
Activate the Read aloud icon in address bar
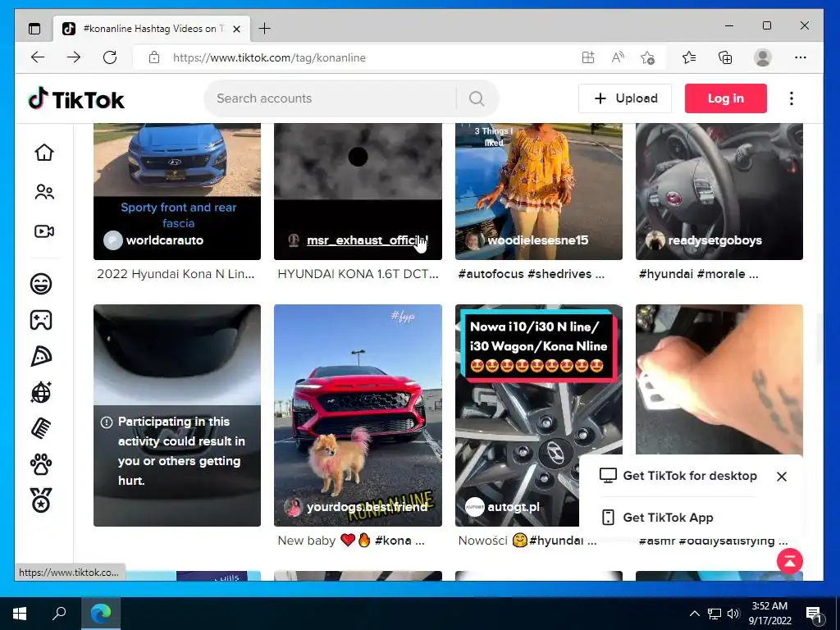click(x=618, y=57)
